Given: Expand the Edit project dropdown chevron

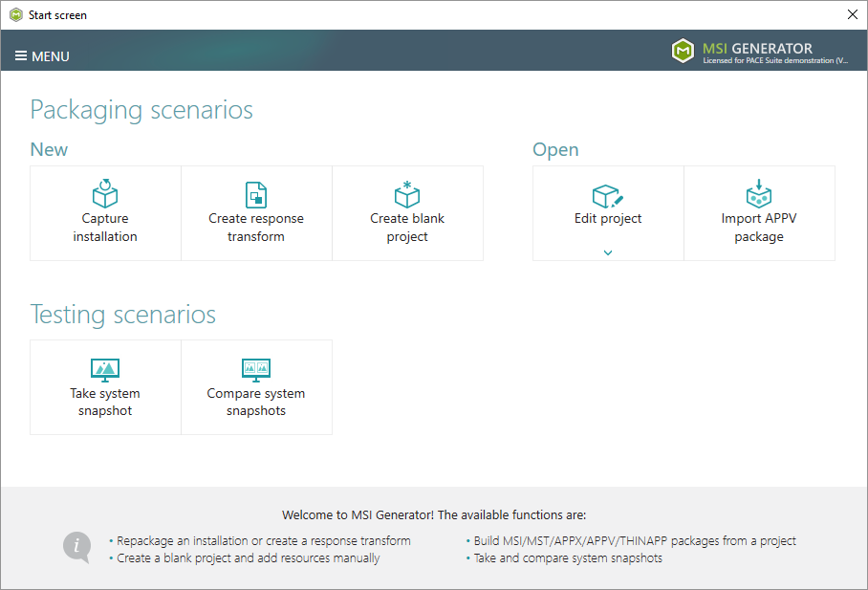Looking at the screenshot, I should 608,252.
